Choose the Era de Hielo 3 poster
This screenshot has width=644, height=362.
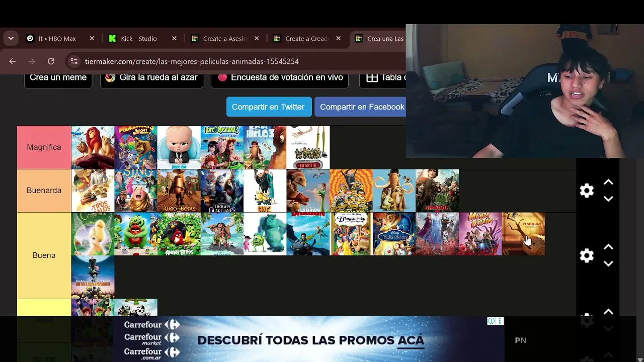click(x=265, y=147)
